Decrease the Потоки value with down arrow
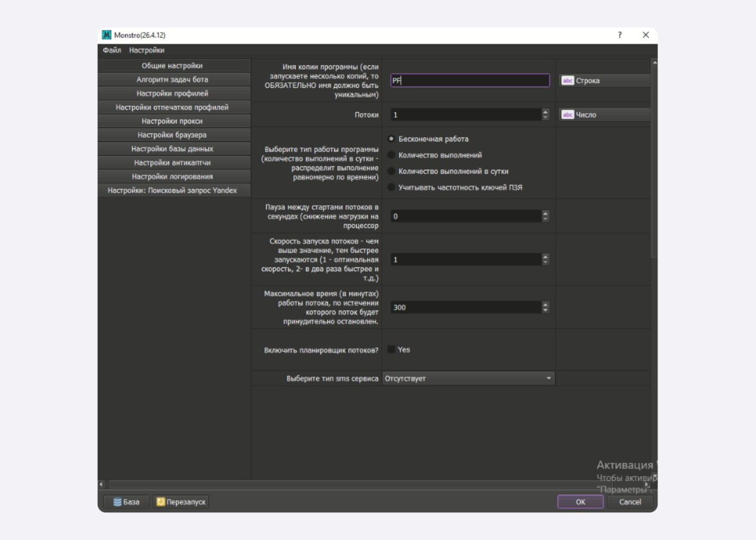The height and width of the screenshot is (540, 756). coord(545,118)
